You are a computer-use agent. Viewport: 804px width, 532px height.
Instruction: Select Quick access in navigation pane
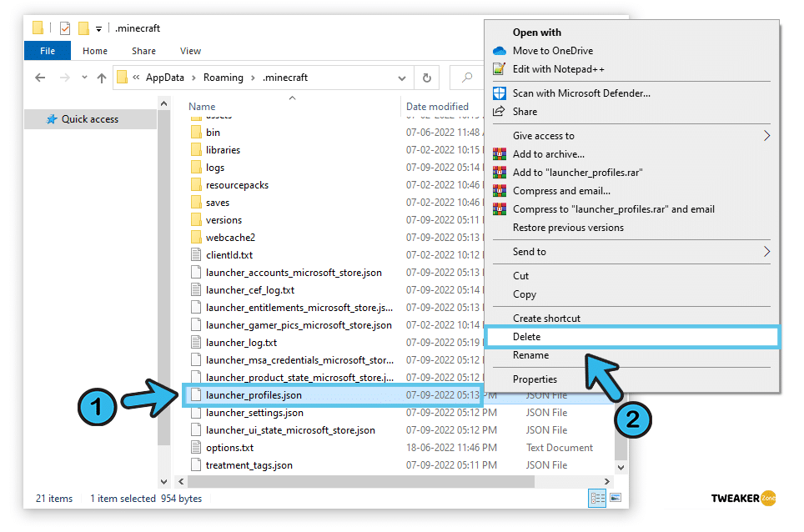click(90, 119)
